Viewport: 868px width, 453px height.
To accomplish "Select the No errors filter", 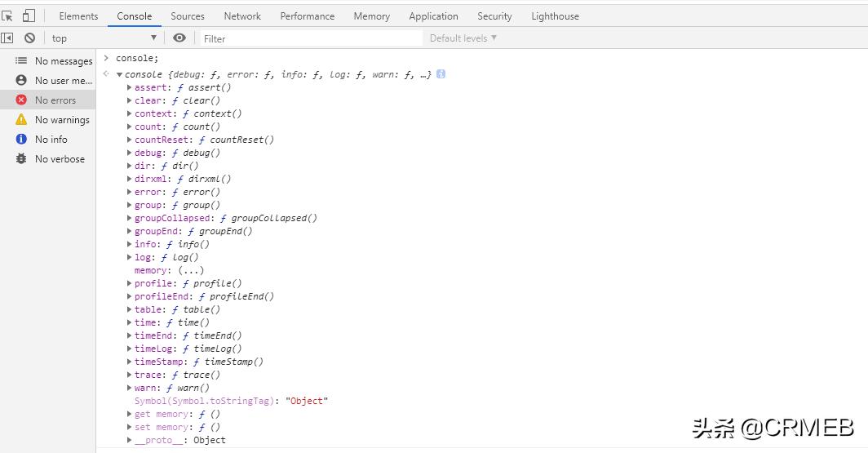I will tap(55, 100).
